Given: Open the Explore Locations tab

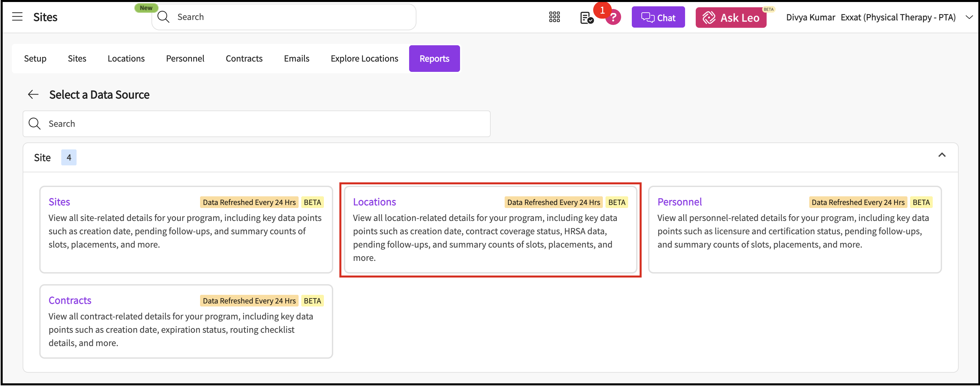Looking at the screenshot, I should [364, 59].
